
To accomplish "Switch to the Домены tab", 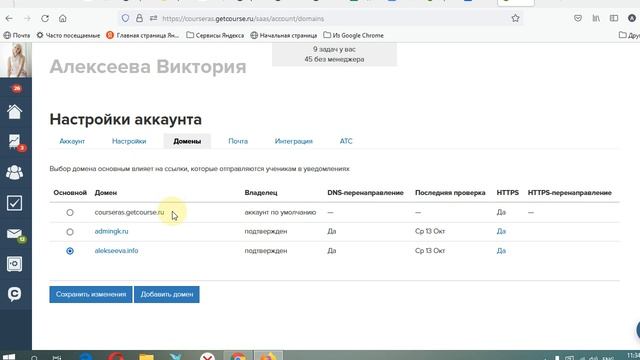I will (187, 141).
